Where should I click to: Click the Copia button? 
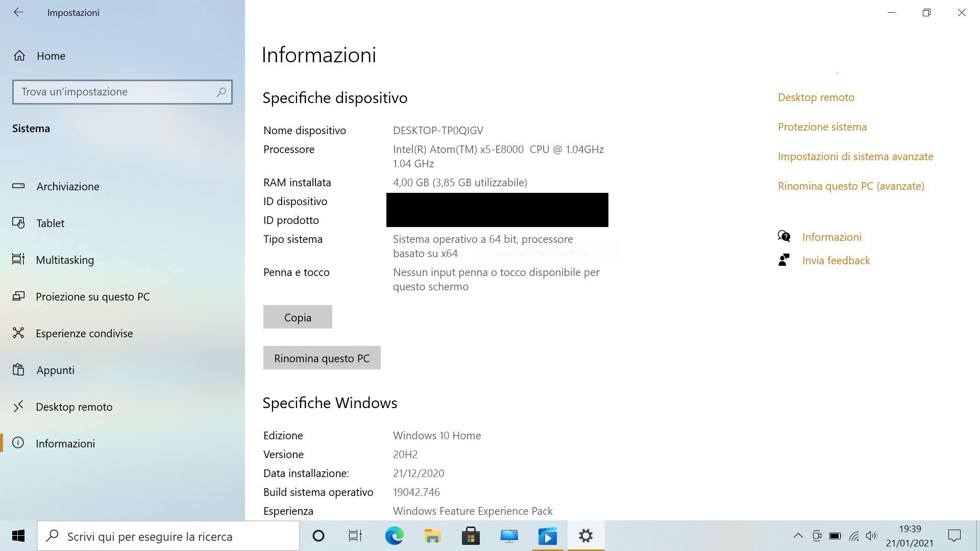[298, 317]
